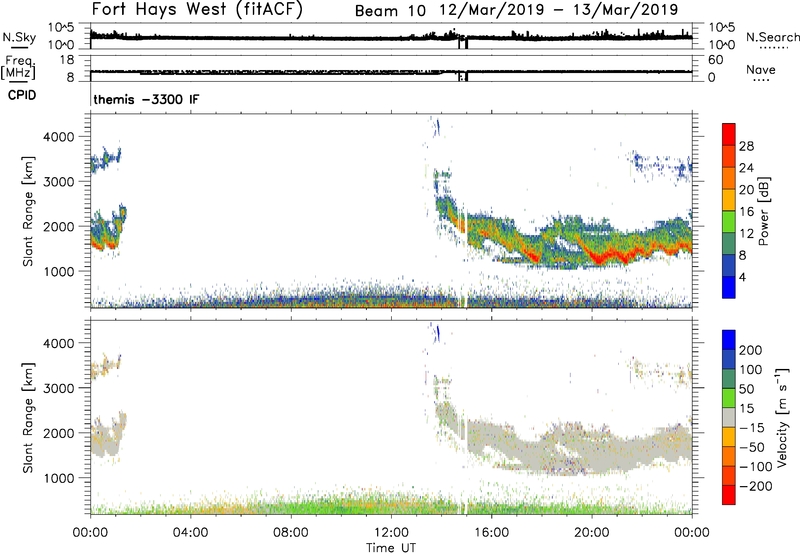Click the 'N.Sky' legend label
This screenshot has height=554, width=800.
[x=19, y=37]
